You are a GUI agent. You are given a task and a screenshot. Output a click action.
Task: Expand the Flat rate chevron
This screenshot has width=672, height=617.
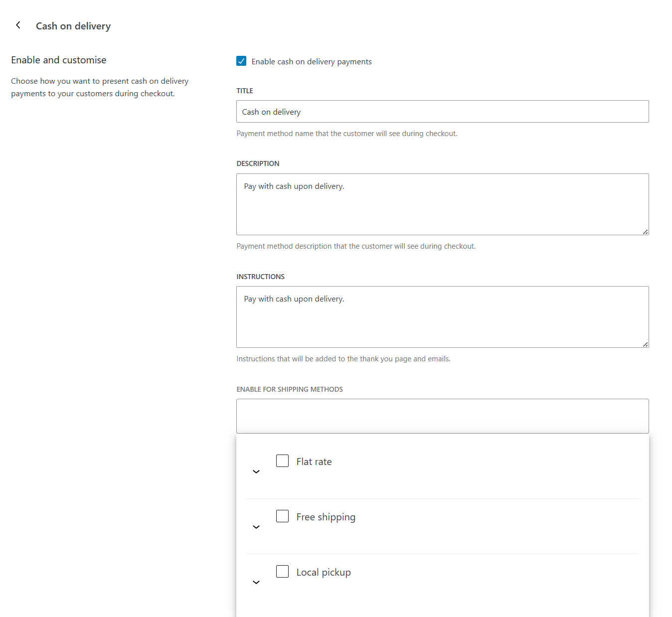(x=256, y=471)
